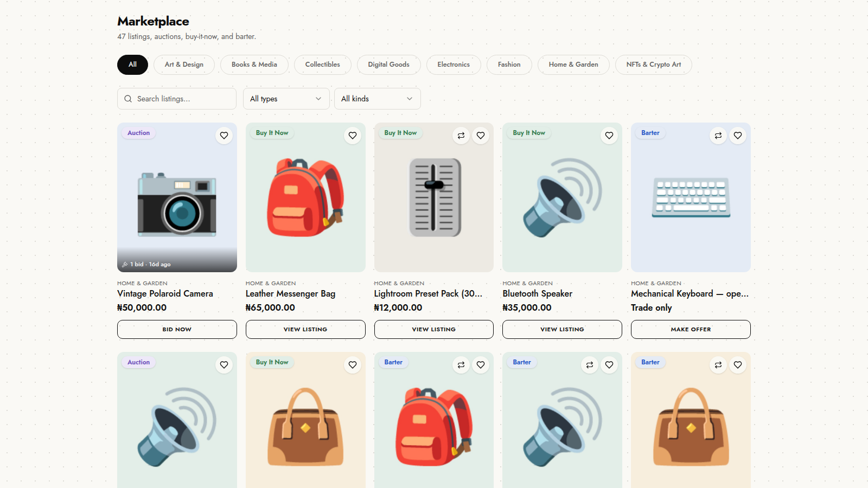This screenshot has width=868, height=488.
Task: Select the Collectibles category
Action: coord(323,65)
